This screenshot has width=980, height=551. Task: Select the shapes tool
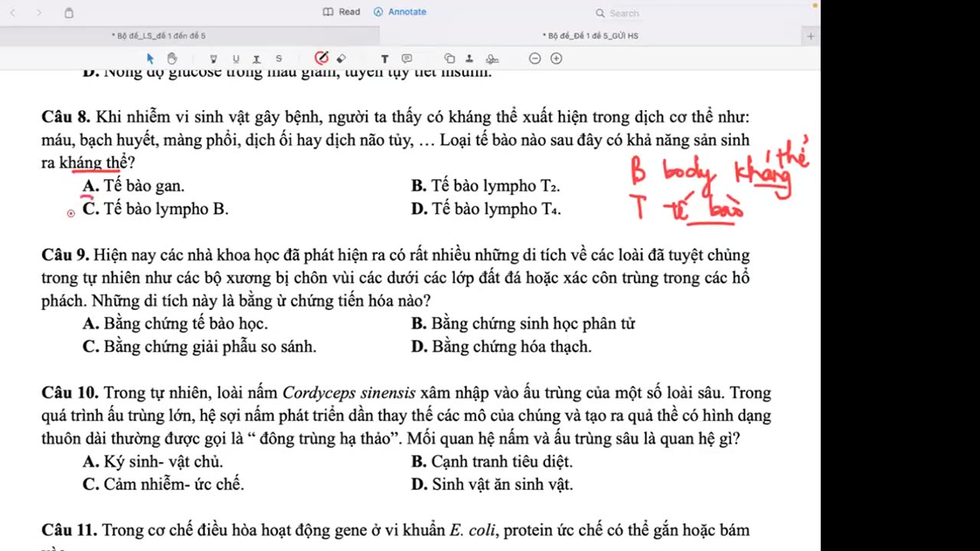pos(449,59)
